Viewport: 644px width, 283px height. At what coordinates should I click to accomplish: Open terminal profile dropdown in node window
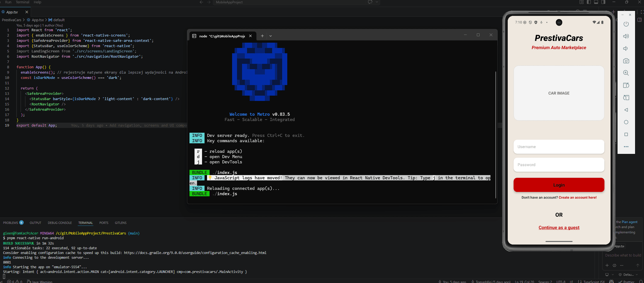point(271,36)
